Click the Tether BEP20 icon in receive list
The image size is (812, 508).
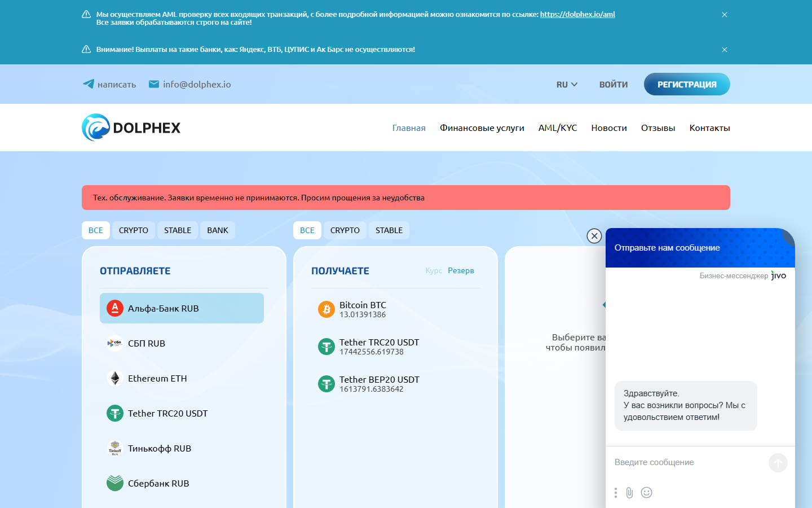coord(326,384)
